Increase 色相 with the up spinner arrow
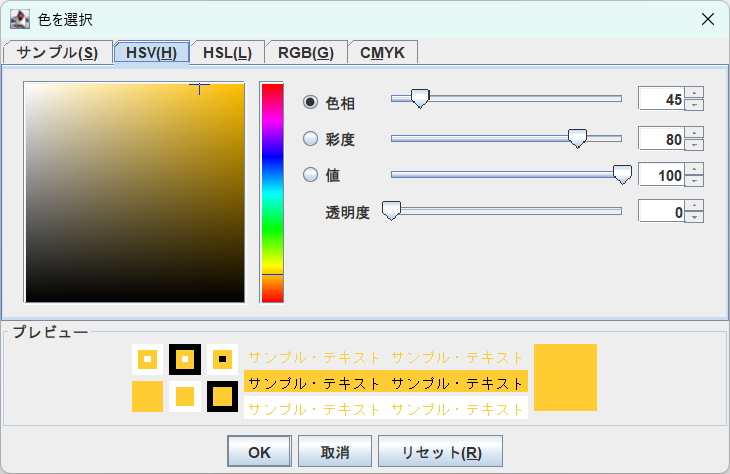The width and height of the screenshot is (730, 474). (x=694, y=93)
